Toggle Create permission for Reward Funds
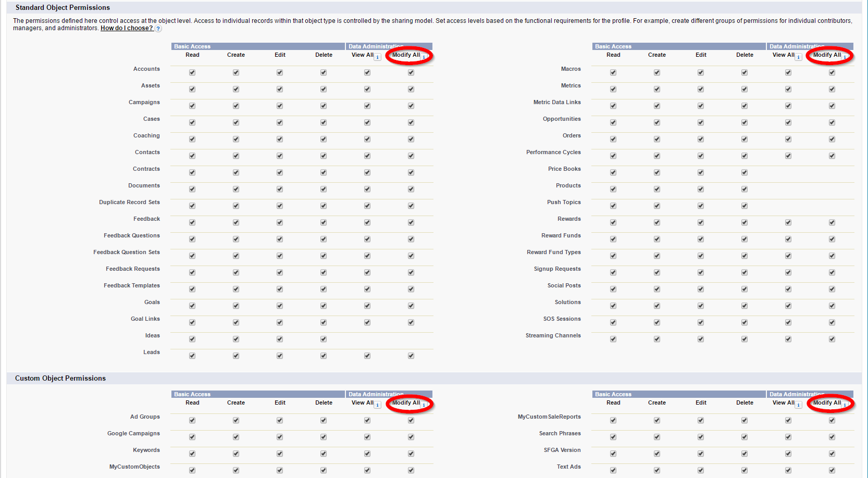 657,239
